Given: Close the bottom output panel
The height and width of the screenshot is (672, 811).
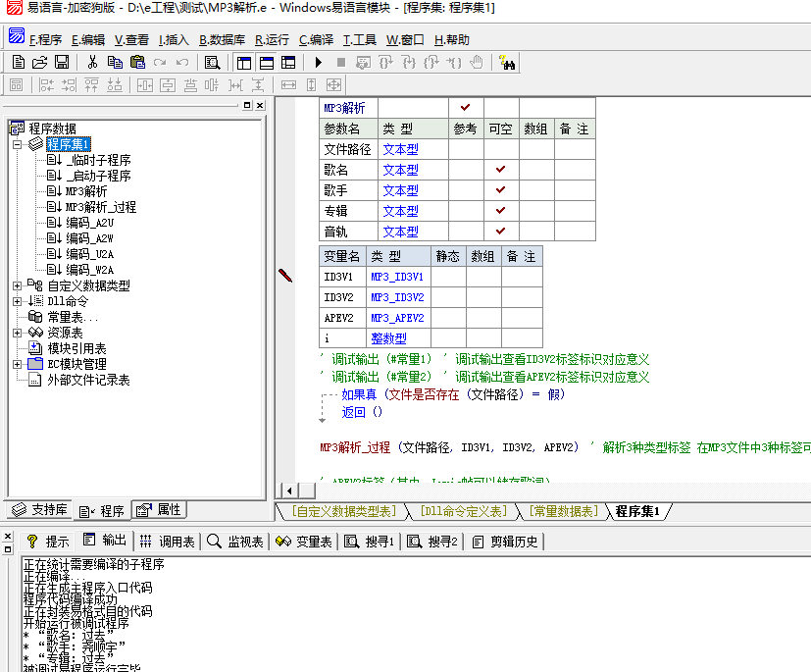Looking at the screenshot, I should [x=7, y=537].
